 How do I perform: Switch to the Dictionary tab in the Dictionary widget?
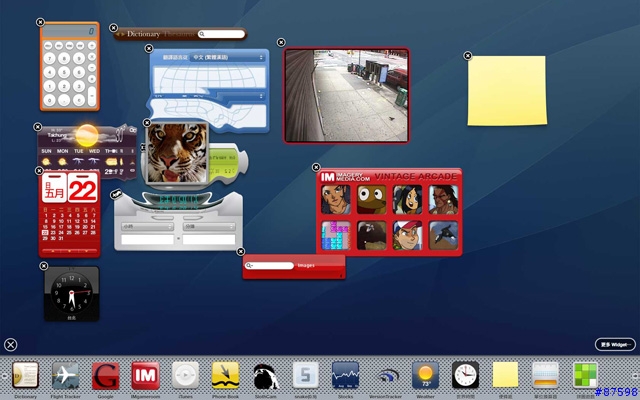point(143,34)
